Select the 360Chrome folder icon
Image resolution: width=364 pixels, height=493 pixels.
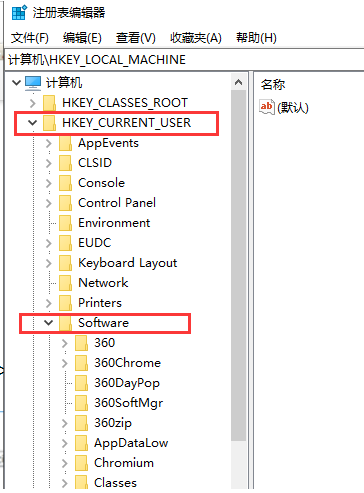click(x=81, y=363)
